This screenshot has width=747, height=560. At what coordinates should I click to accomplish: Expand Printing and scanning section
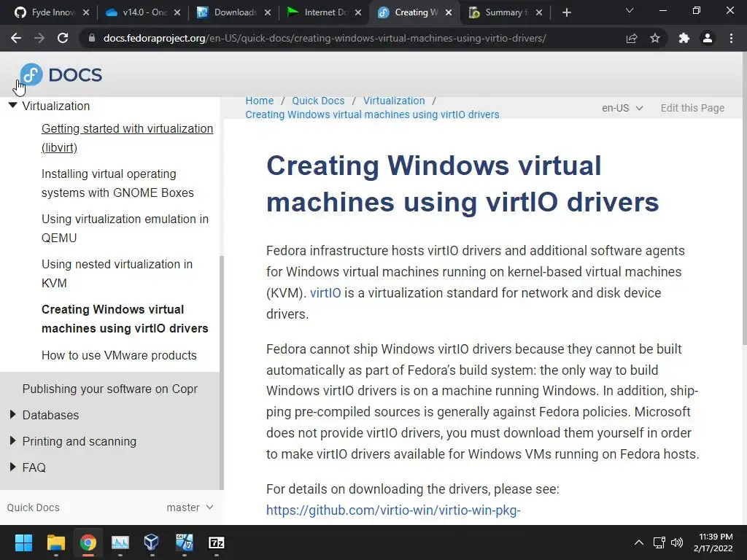click(x=13, y=441)
